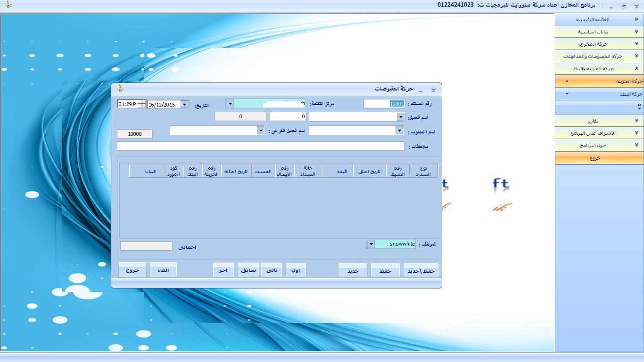Viewport: 644px width, 362px height.
Task: Click the سابق record navigation button
Action: point(248,271)
